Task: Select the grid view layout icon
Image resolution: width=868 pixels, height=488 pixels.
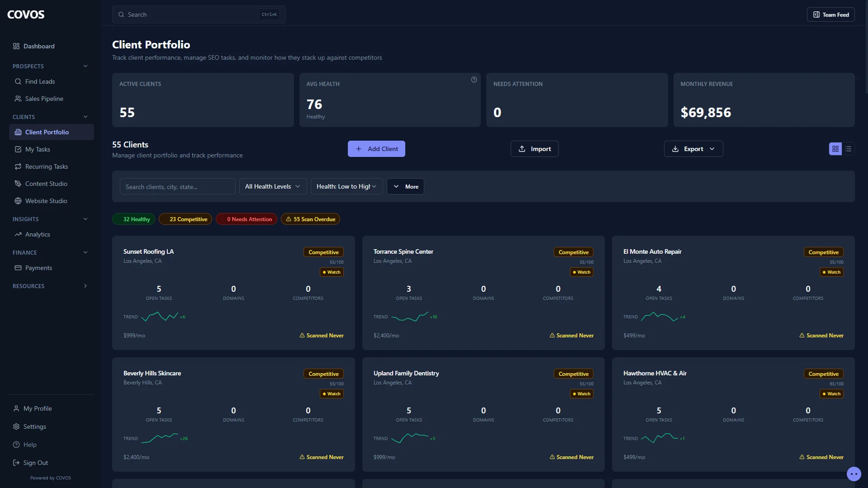Action: (835, 149)
